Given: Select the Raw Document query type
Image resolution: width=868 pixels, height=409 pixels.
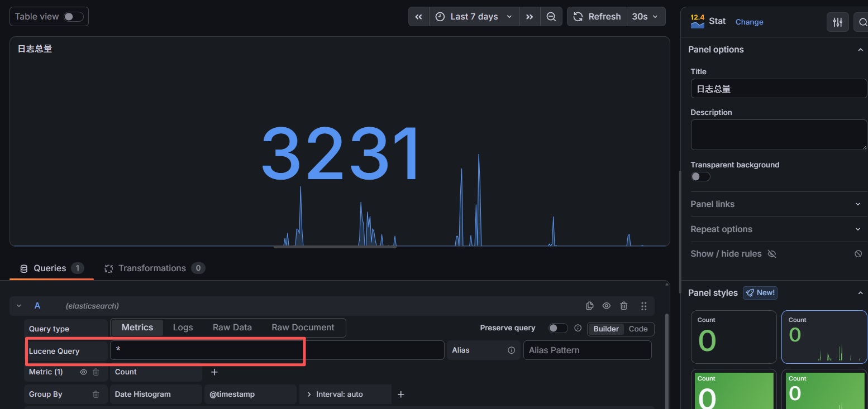Looking at the screenshot, I should [x=303, y=328].
